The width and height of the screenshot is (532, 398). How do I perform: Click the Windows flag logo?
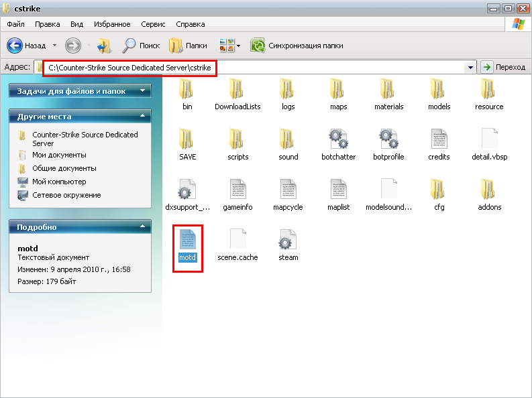point(519,24)
